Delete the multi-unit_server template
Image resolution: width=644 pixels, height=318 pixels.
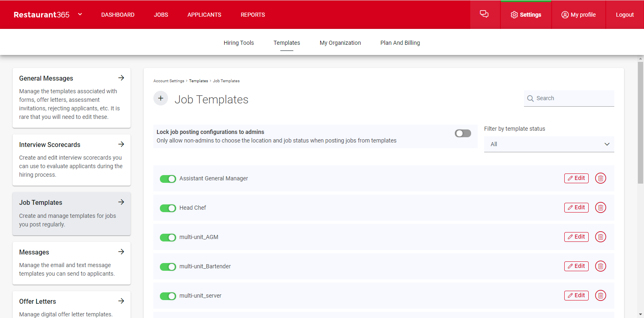tap(600, 296)
